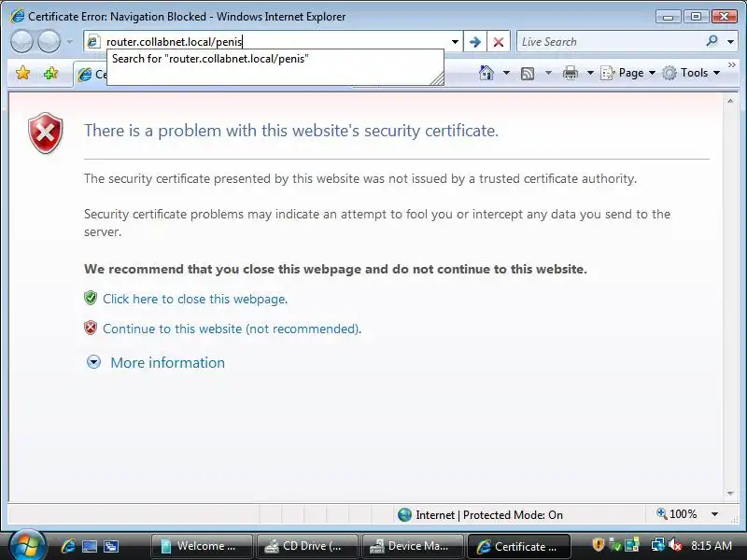Click the muted volume tray icon

674,545
